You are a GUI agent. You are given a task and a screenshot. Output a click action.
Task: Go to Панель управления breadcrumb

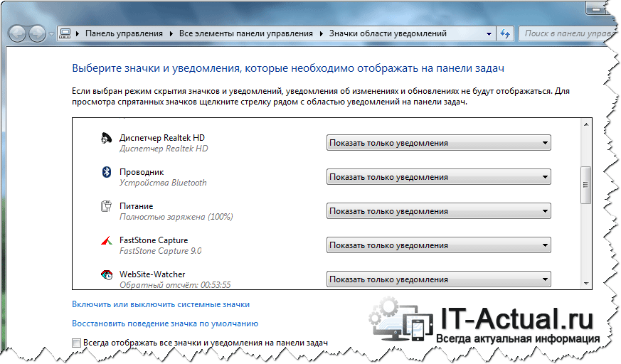(124, 33)
